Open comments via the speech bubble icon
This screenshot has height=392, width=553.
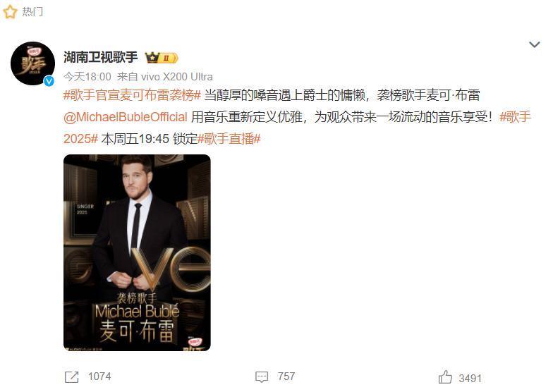tap(262, 376)
